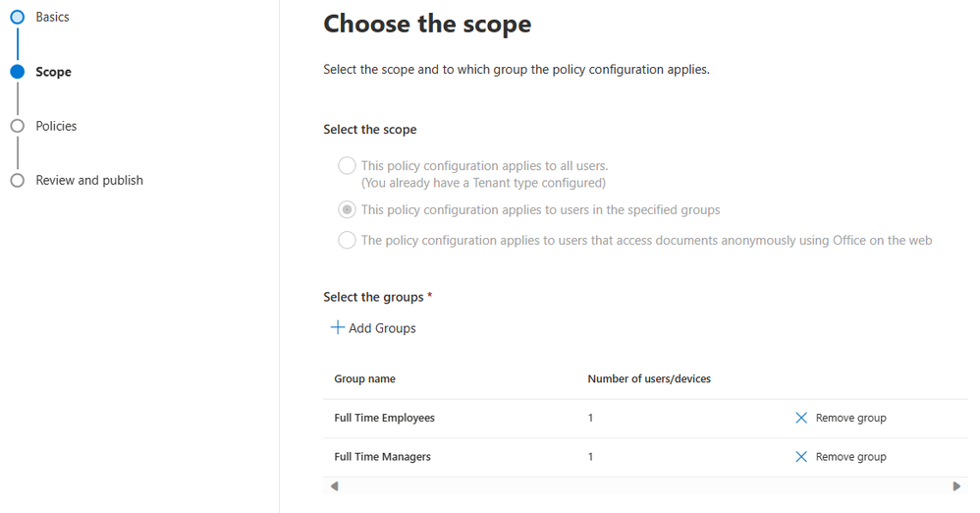Screen dimensions: 980x513
Task: Select the users in specified groups option
Action: tap(347, 209)
